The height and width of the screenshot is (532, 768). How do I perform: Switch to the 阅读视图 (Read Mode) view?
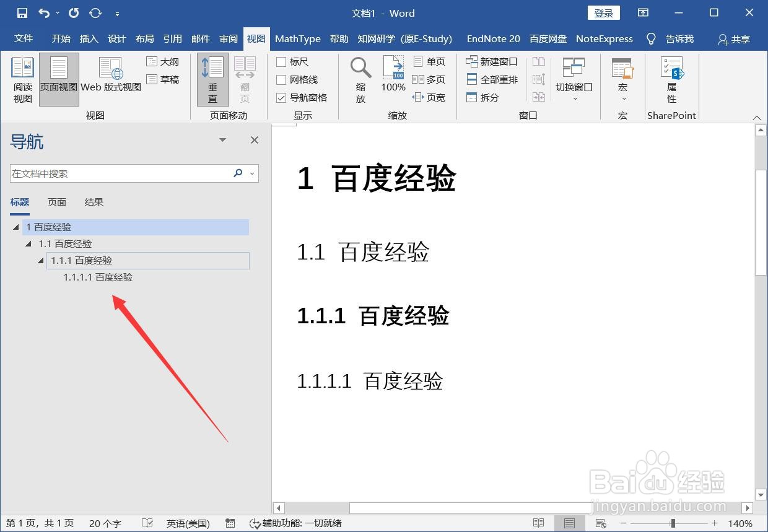22,79
